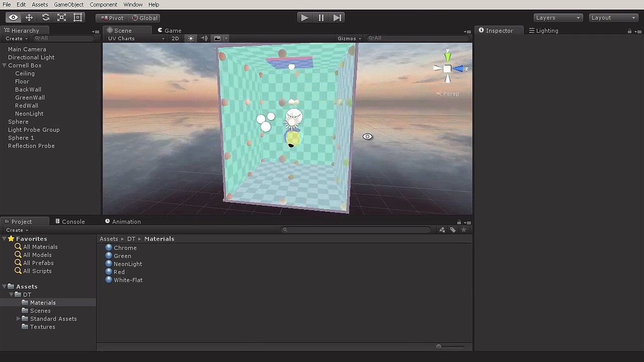The image size is (644, 362).
Task: Click the Save search star icon
Action: pyautogui.click(x=463, y=230)
